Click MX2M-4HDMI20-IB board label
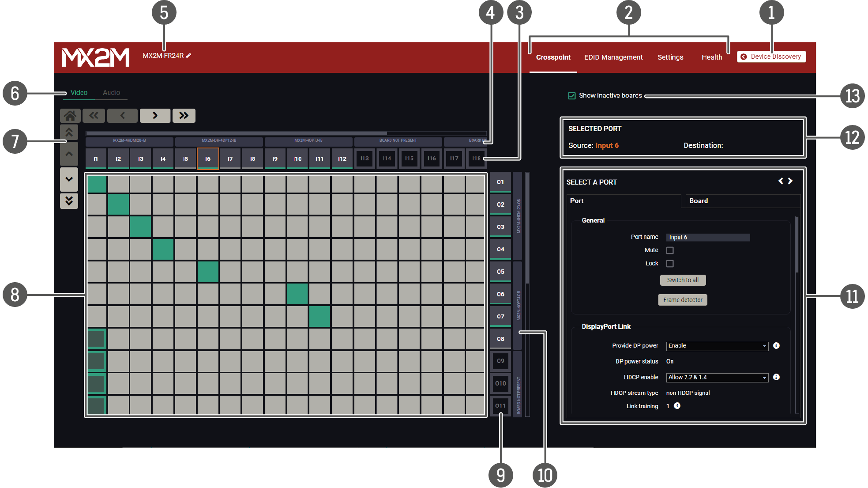 click(x=129, y=141)
